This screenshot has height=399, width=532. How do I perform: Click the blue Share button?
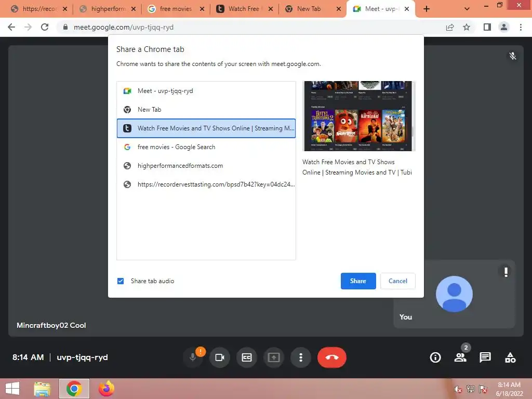pyautogui.click(x=358, y=281)
